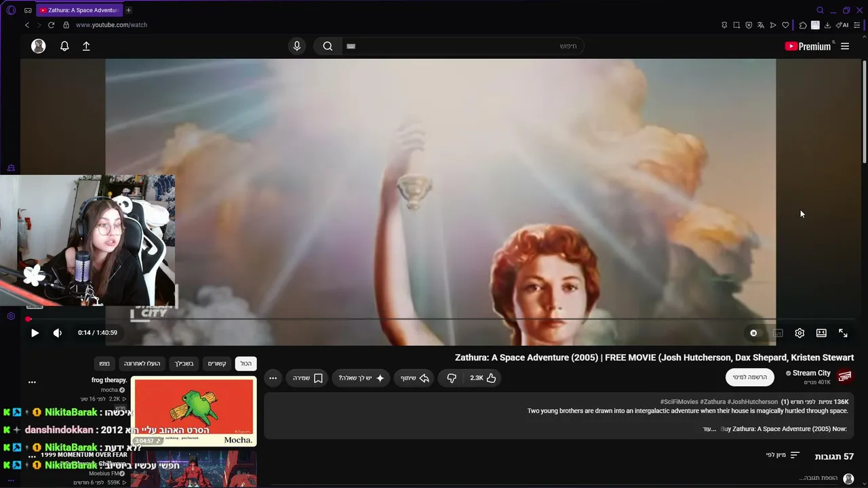Start voice search with the microphone
Screen dimensions: 868x488
click(x=296, y=46)
